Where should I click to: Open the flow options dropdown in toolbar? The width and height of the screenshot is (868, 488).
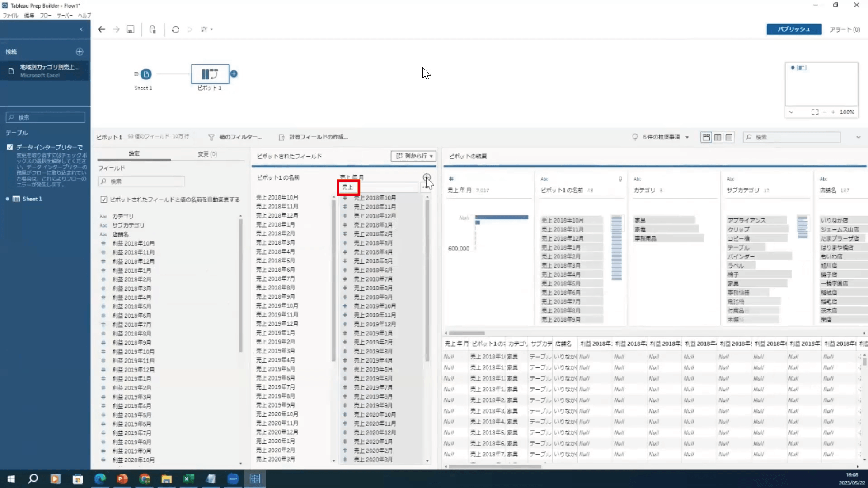click(207, 29)
